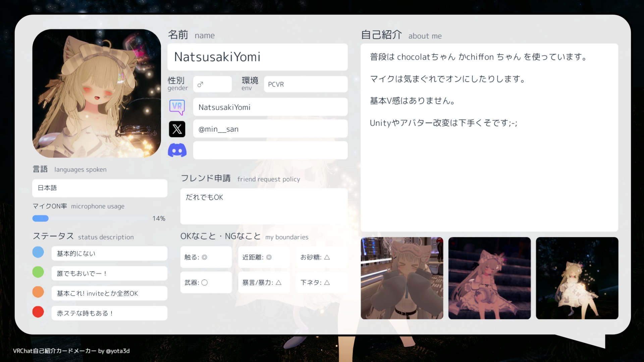Click the orange status circle

point(38,292)
